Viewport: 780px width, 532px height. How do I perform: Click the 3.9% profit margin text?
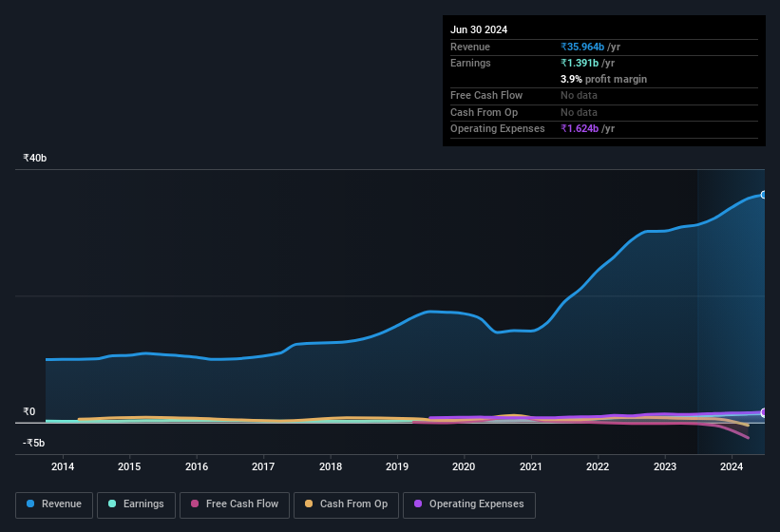point(603,79)
